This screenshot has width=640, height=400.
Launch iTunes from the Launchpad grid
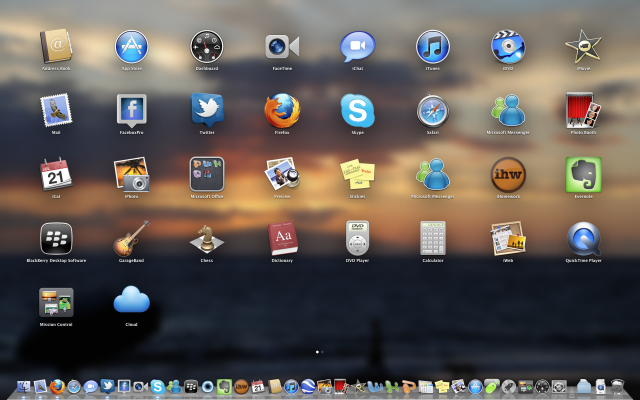[433, 47]
